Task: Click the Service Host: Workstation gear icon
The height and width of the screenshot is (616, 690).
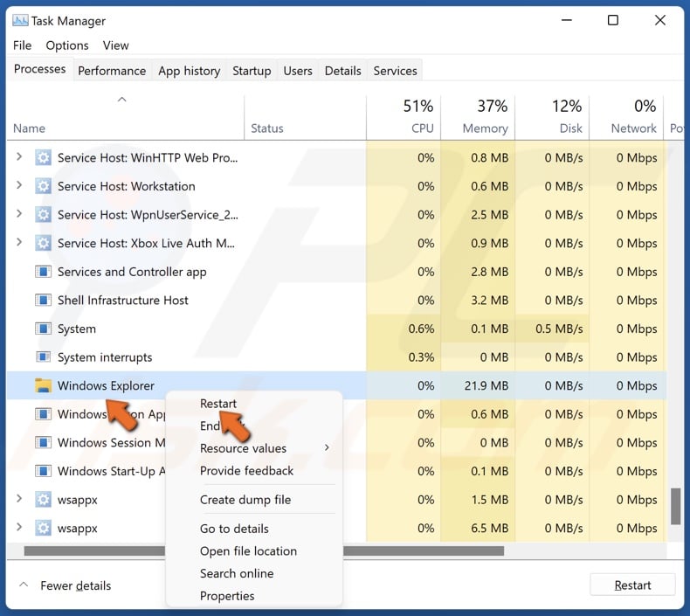Action: (x=43, y=186)
